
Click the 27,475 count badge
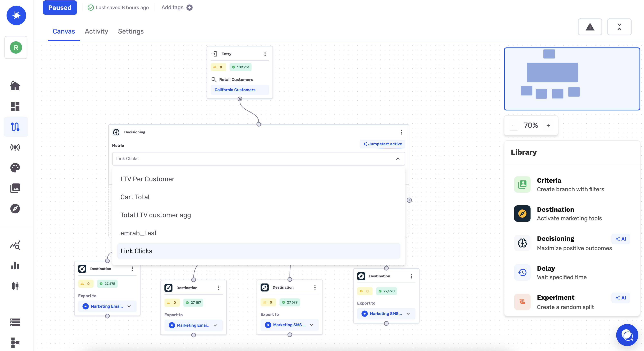pos(107,284)
